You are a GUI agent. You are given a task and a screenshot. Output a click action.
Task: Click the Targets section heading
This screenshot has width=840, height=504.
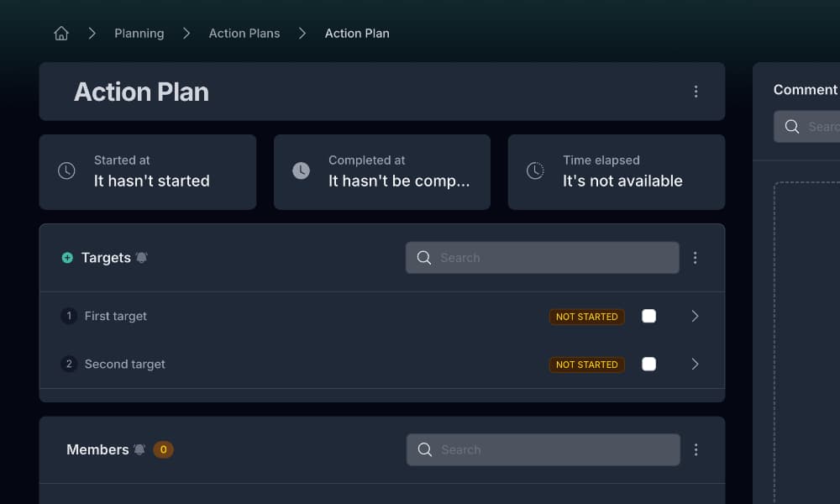(x=106, y=258)
